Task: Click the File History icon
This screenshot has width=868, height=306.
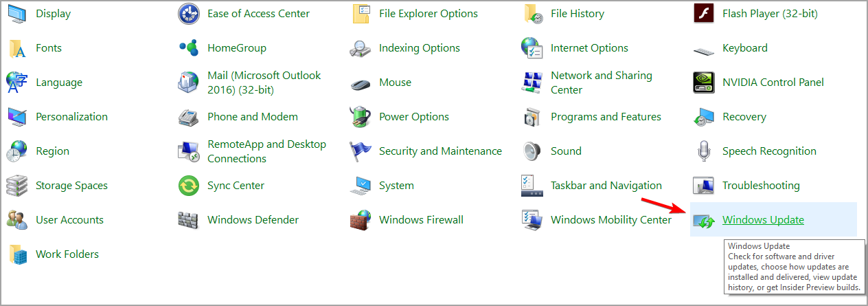Action: tap(532, 14)
